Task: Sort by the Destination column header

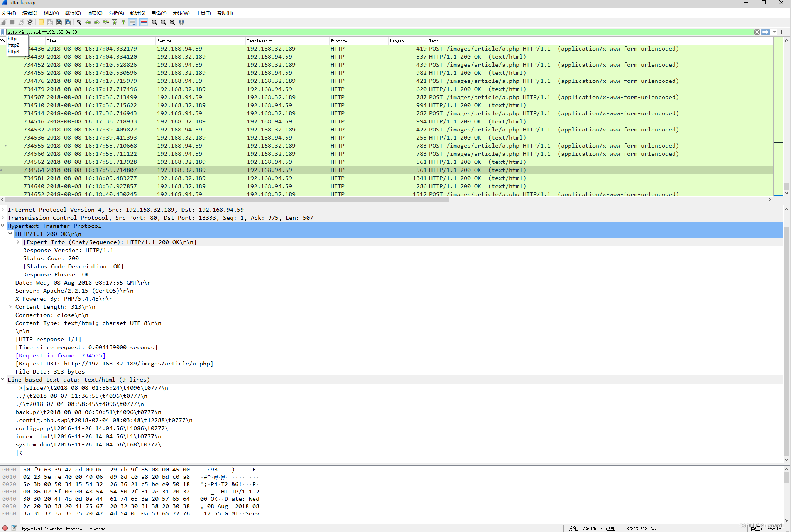Action: point(287,41)
